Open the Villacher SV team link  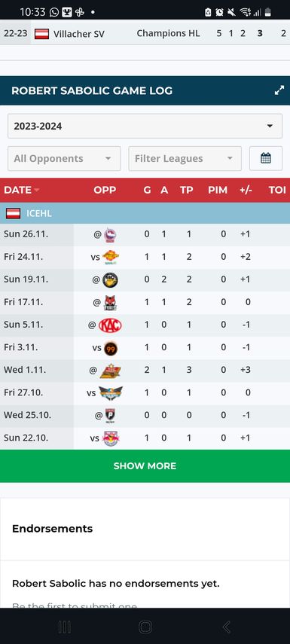[x=78, y=34]
